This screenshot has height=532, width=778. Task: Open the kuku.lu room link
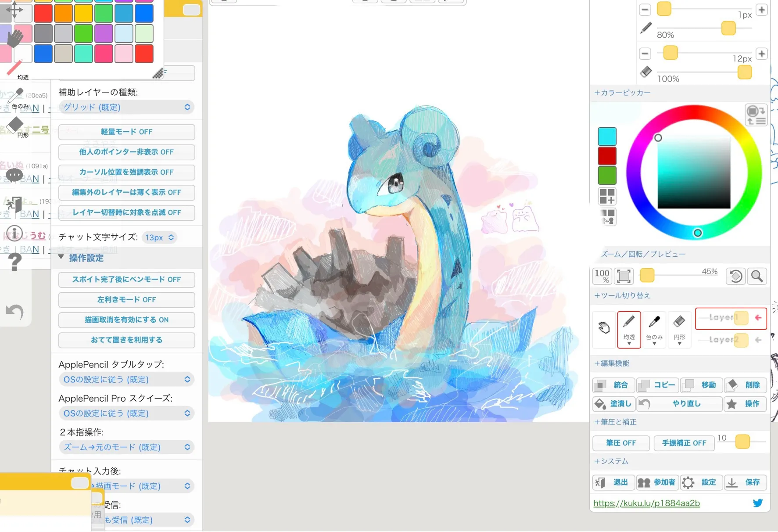click(x=646, y=503)
